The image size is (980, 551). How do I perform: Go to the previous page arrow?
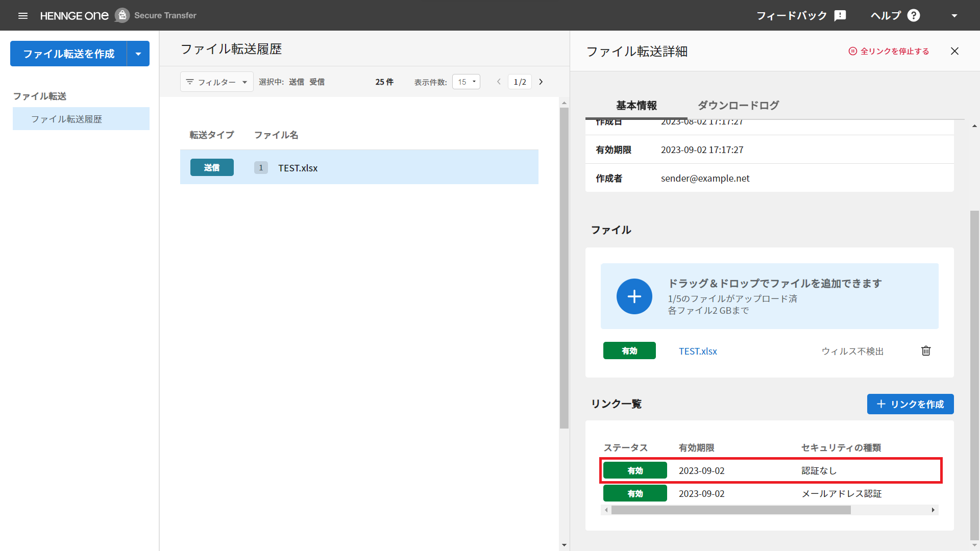point(499,82)
